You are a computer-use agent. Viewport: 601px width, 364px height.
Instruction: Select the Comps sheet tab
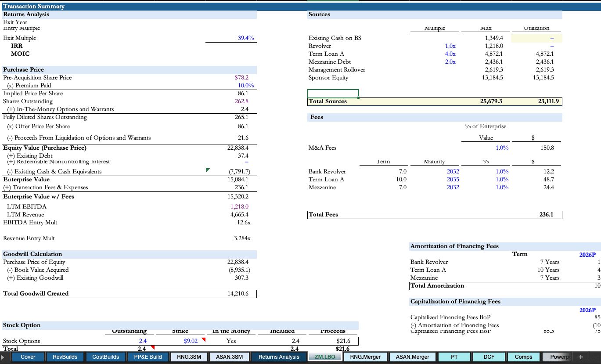point(523,357)
